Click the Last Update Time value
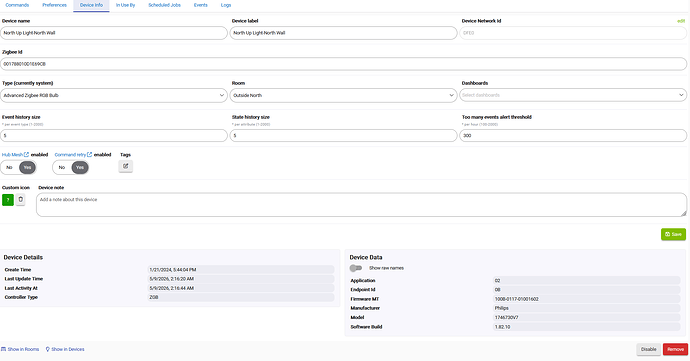The width and height of the screenshot is (690, 361). [x=241, y=279]
